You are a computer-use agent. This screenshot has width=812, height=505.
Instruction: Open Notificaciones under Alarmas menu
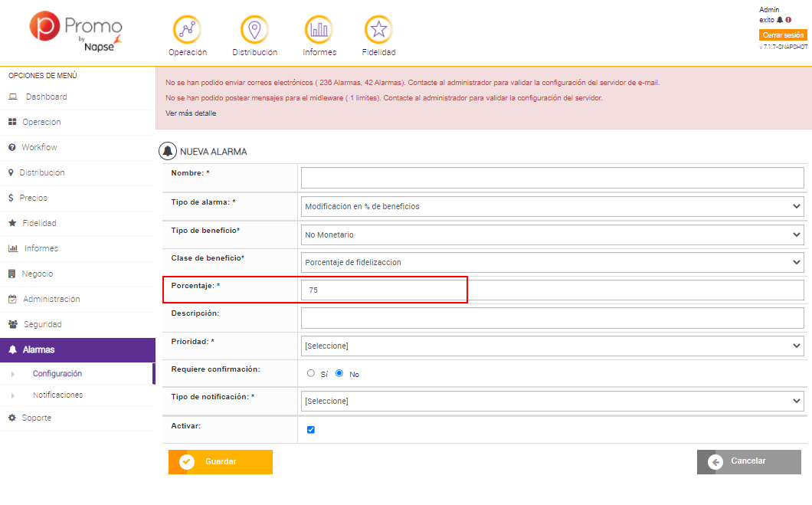[x=57, y=395]
